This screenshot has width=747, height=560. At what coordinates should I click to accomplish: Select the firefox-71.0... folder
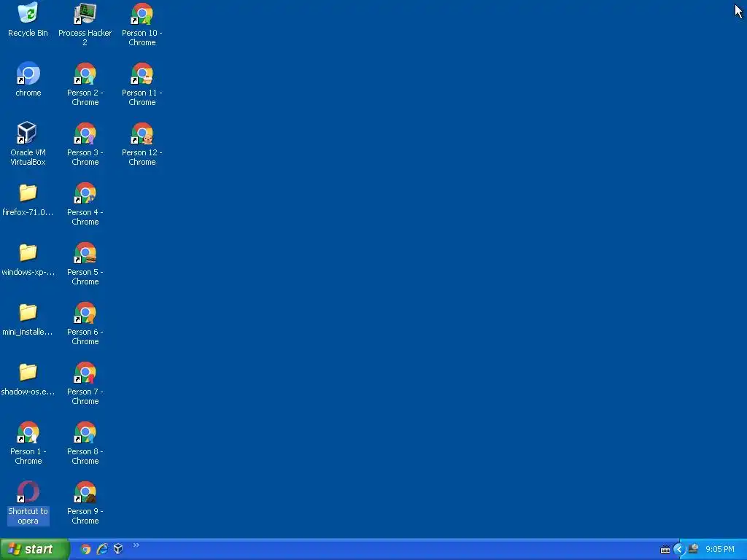pos(28,200)
